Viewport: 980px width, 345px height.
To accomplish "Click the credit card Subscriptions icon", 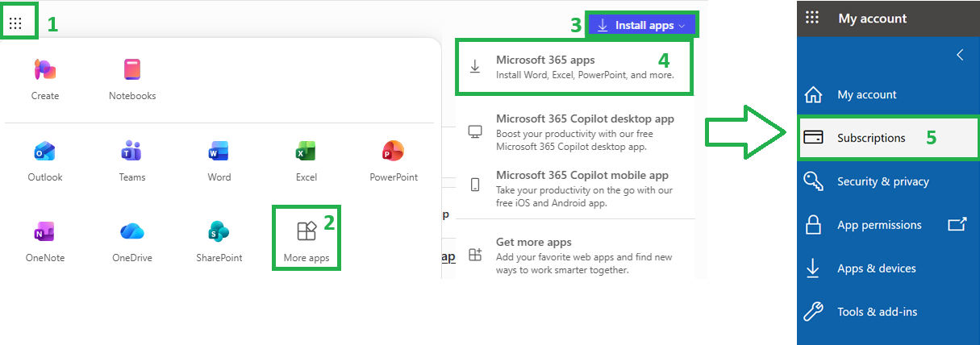I will click(x=813, y=138).
